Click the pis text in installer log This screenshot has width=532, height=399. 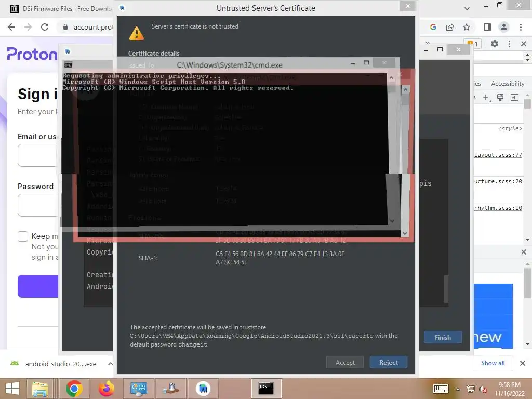point(425,183)
